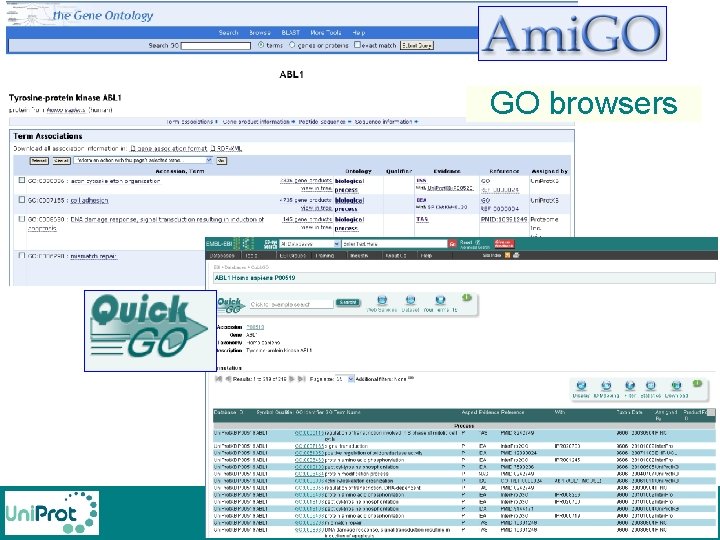Click the P00519 accession link in QuickGO
The height and width of the screenshot is (540, 720).
point(255,327)
